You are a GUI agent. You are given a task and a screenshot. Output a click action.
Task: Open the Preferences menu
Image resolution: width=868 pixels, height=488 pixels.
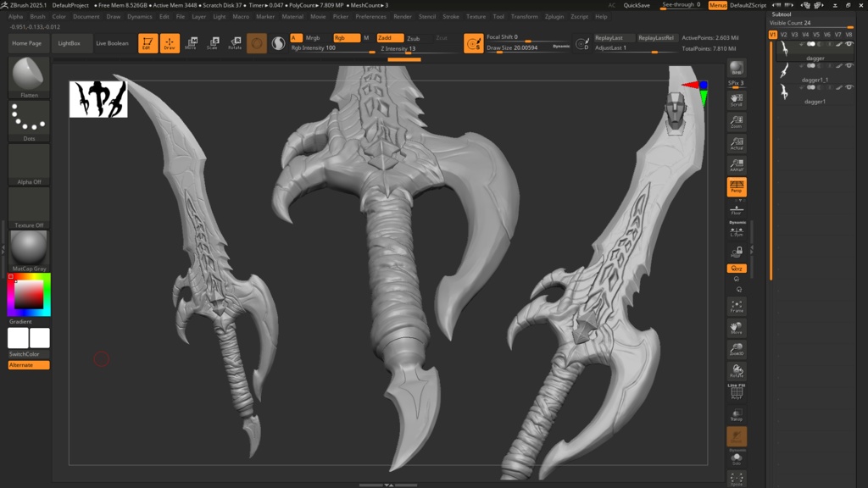pos(371,17)
